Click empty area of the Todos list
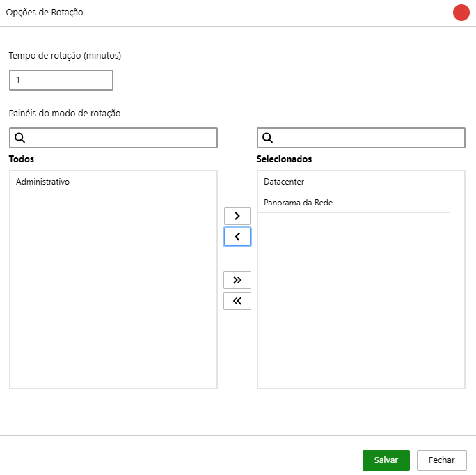This screenshot has width=476, height=475. tap(113, 293)
